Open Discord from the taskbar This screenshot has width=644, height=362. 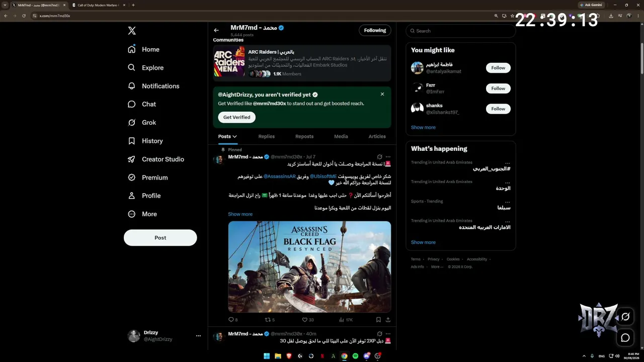pos(366,356)
